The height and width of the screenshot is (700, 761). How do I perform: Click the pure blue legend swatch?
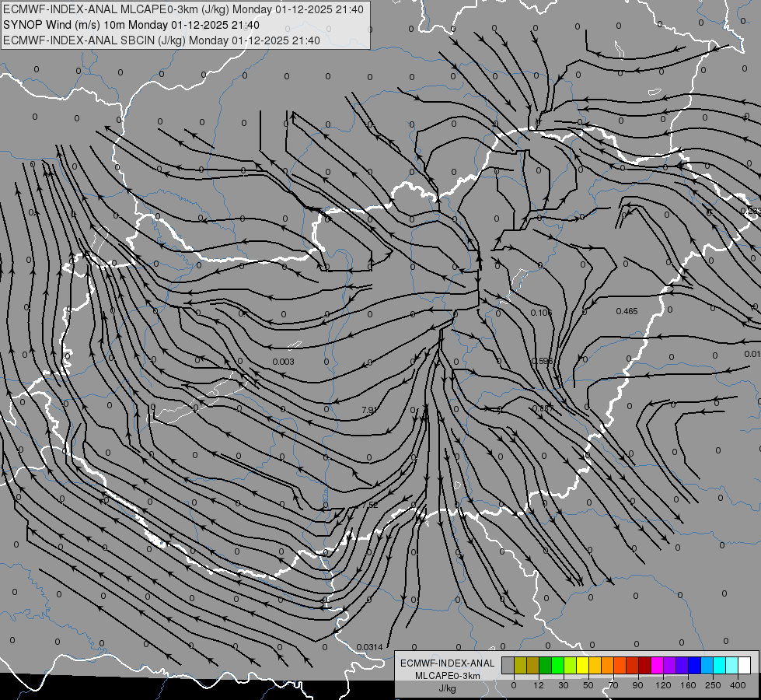(695, 665)
